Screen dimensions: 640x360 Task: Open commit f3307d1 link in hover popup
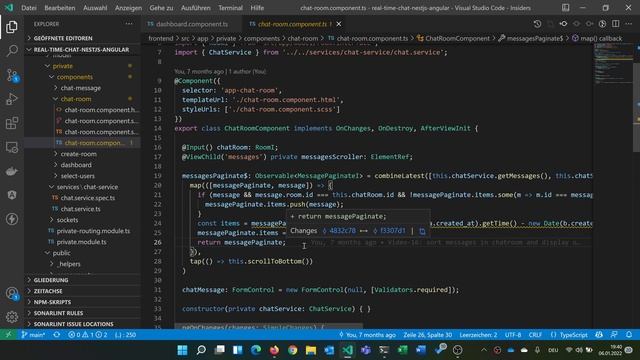tap(389, 231)
